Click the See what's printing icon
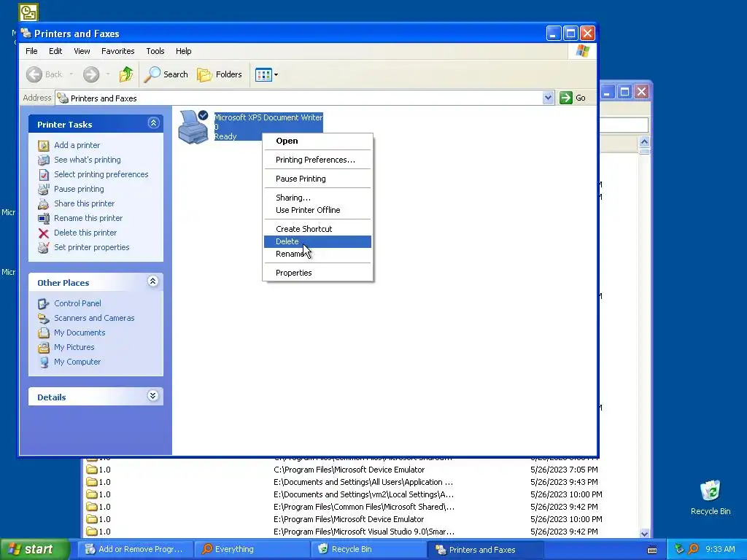Viewport: 747px width, 560px height. point(43,160)
